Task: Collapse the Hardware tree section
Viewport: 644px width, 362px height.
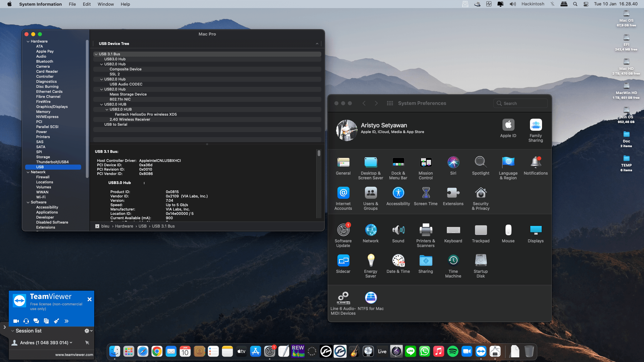Action: 28,42
